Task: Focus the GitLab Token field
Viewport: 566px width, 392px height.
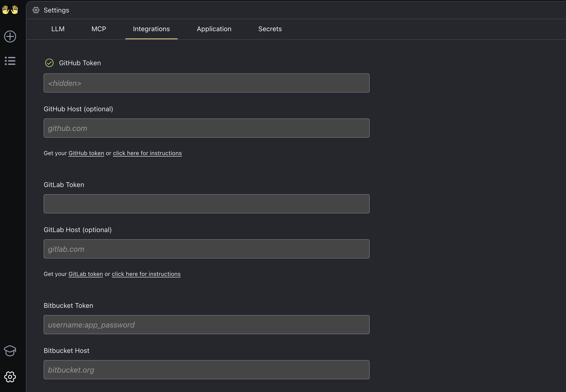Action: [206, 204]
